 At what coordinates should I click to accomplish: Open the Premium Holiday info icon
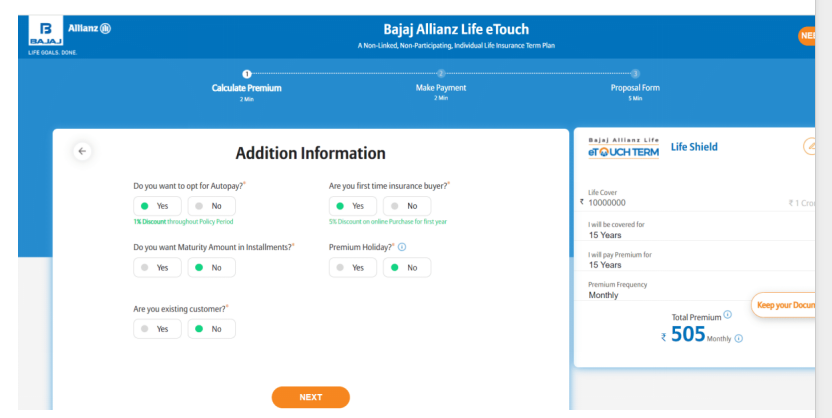click(402, 247)
